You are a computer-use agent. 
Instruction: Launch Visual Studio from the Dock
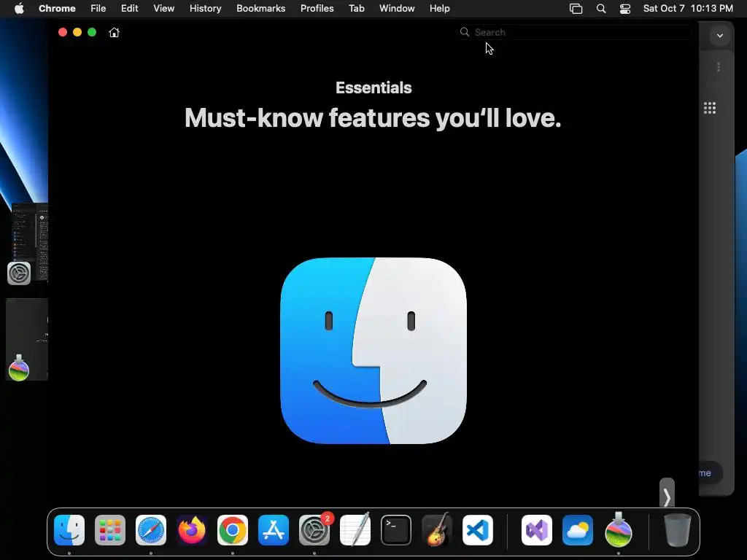537,530
